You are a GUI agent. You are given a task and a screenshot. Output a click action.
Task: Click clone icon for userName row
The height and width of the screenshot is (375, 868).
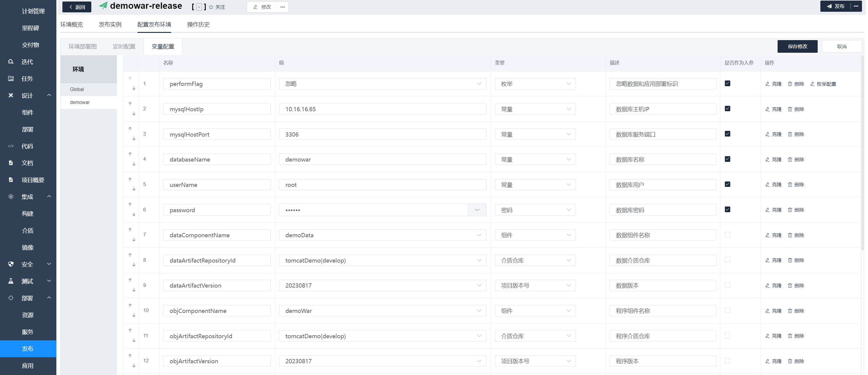point(768,184)
